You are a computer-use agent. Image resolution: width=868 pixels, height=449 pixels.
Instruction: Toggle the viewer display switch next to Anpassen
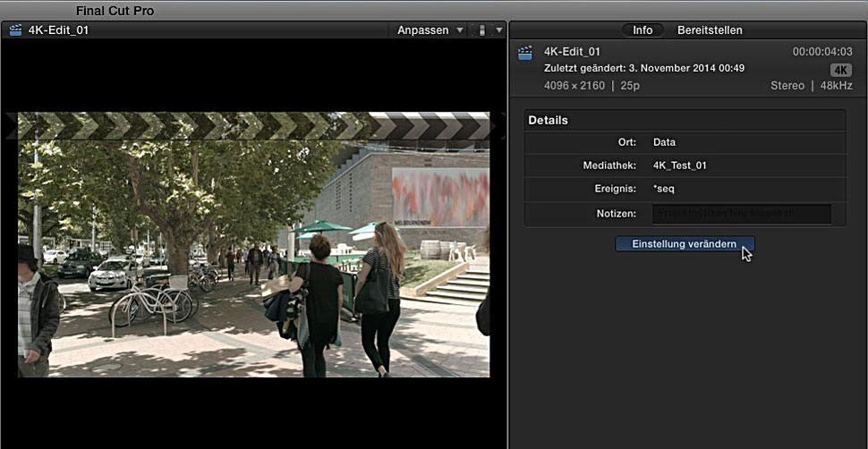481,30
